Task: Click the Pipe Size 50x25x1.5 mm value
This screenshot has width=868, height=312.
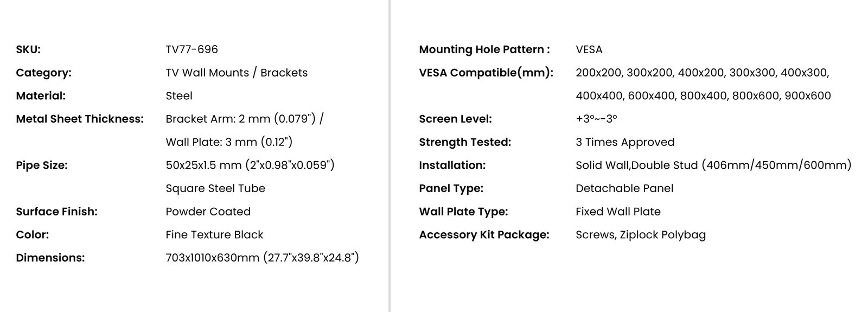Action: pos(250,165)
